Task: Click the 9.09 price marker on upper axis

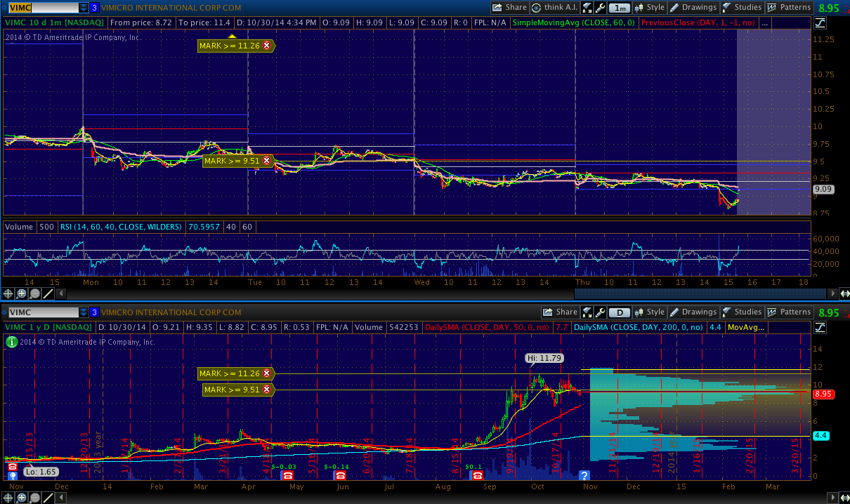Action: 820,189
